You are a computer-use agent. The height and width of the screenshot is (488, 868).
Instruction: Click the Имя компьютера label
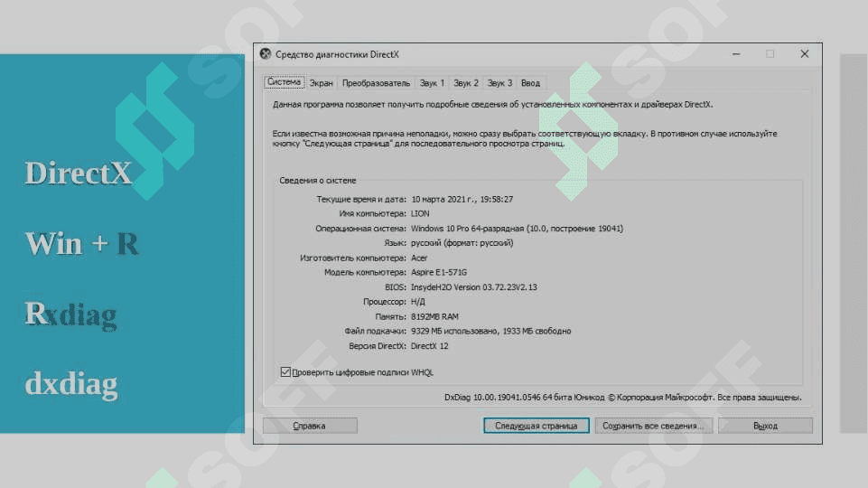372,213
